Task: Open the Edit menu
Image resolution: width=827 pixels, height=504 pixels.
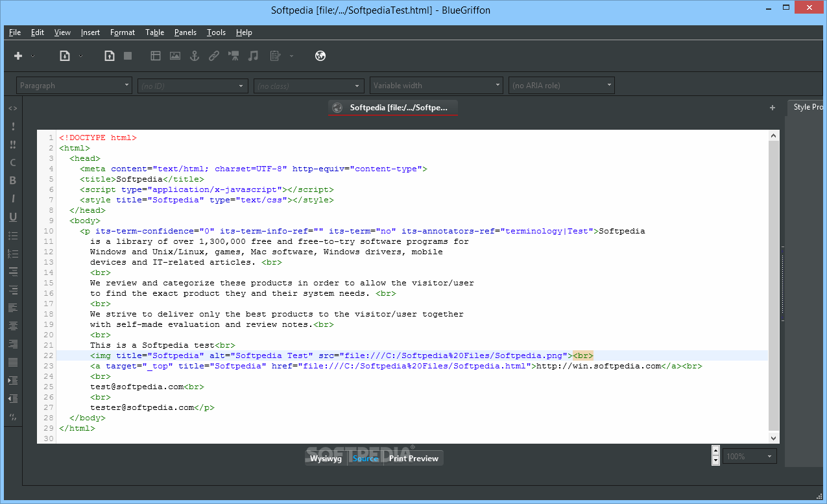Action: [x=38, y=32]
